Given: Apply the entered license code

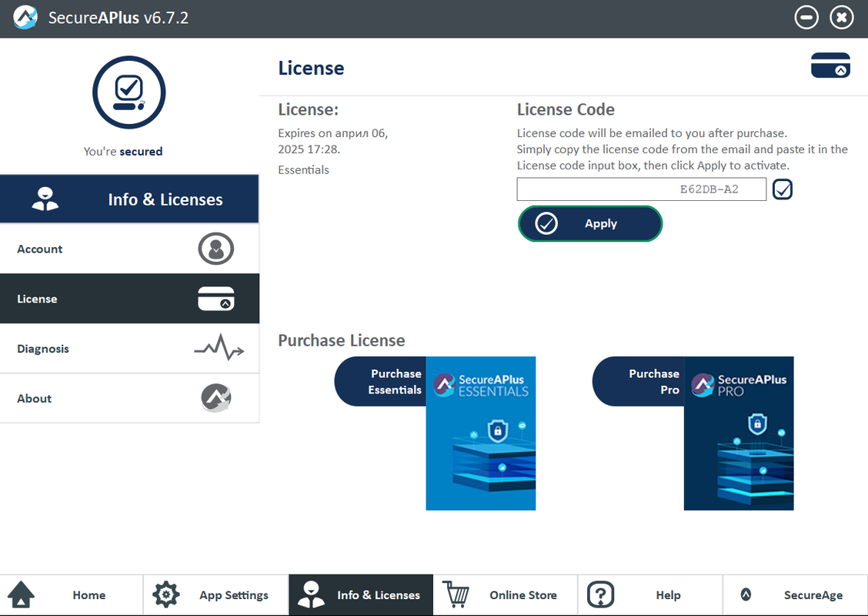Looking at the screenshot, I should (x=590, y=223).
